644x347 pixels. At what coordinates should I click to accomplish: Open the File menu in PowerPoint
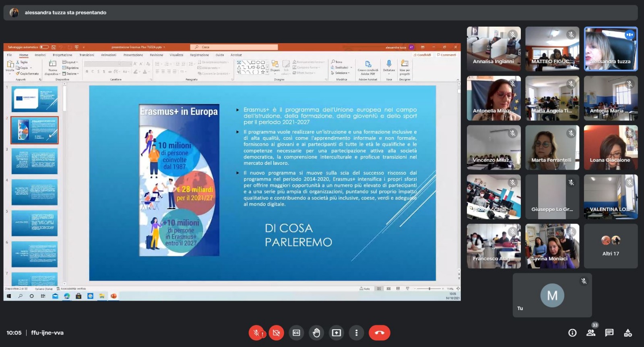[10, 55]
